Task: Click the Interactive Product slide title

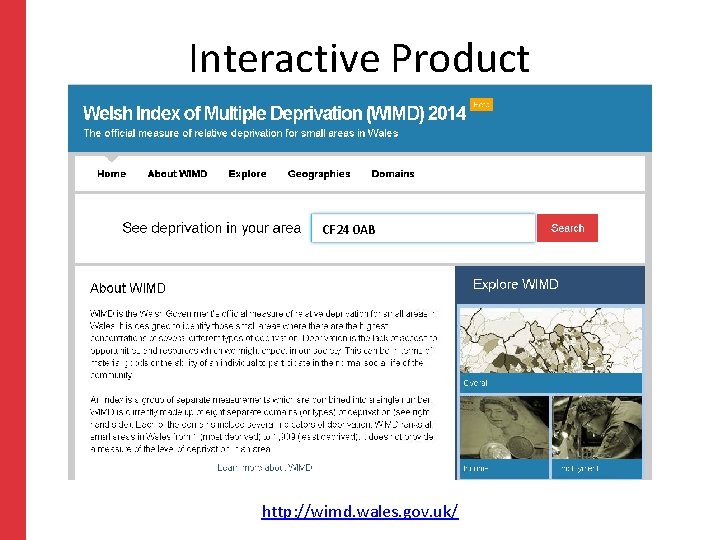Action: [360, 58]
